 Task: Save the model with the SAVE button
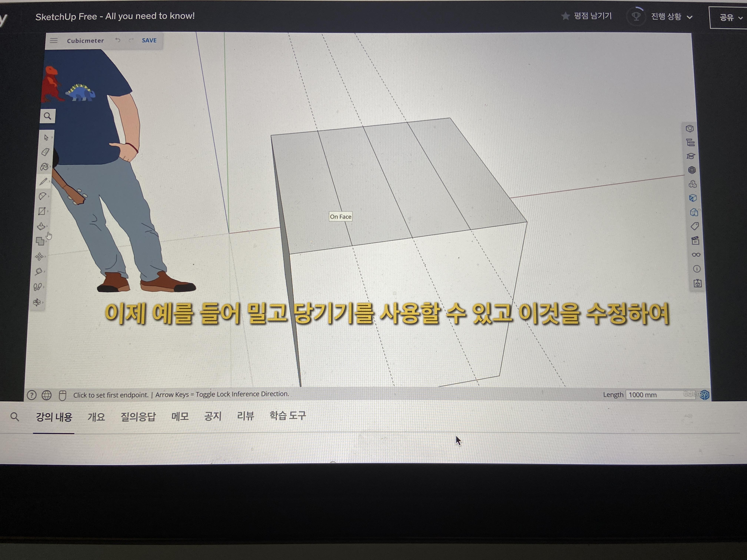[149, 40]
